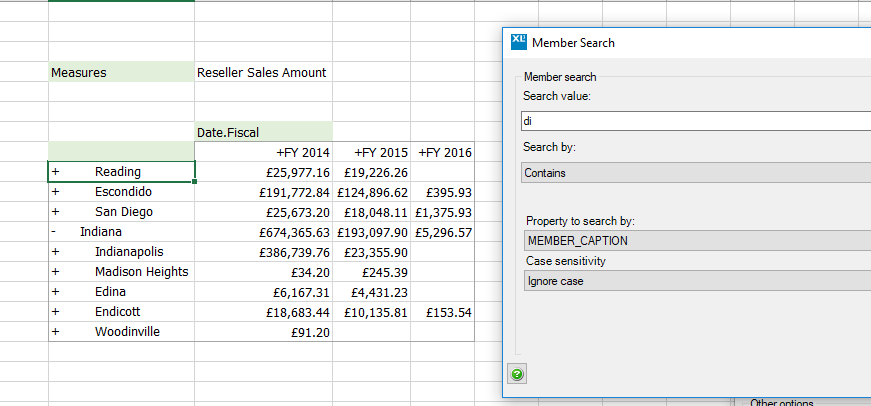Screen dimensions: 871x406
Task: Click the XL logo in dialog title bar
Action: (519, 42)
